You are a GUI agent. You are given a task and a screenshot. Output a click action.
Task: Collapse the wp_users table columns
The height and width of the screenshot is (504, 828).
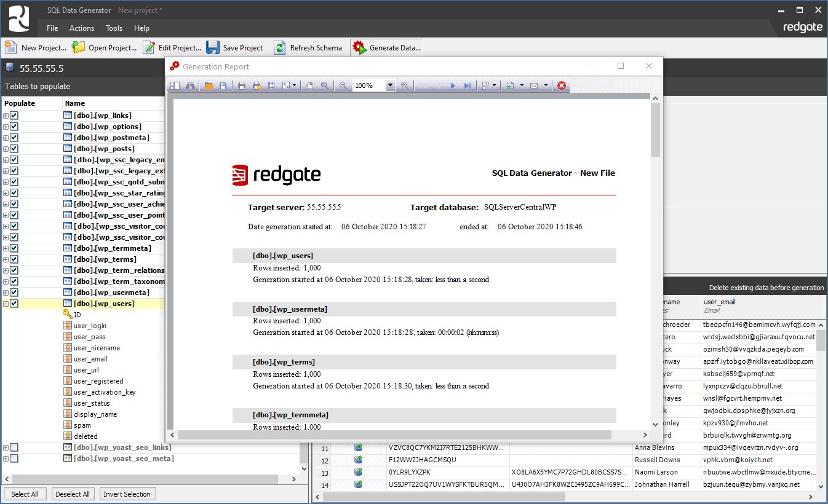(5, 303)
